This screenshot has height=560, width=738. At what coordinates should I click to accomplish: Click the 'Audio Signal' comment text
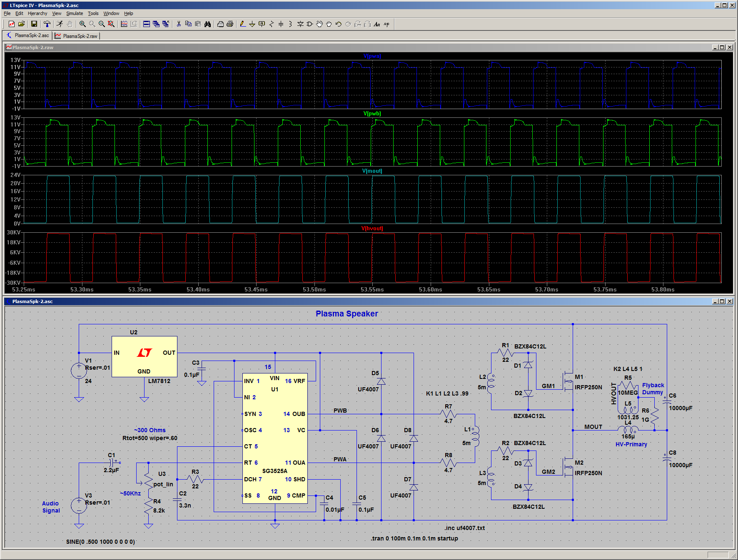(51, 507)
